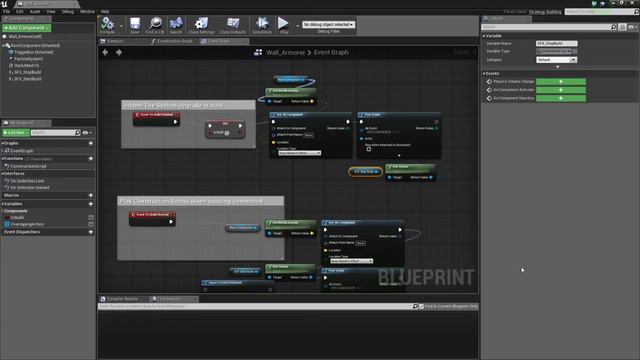Open the Asset menu
640x360 pixels.
click(x=35, y=12)
